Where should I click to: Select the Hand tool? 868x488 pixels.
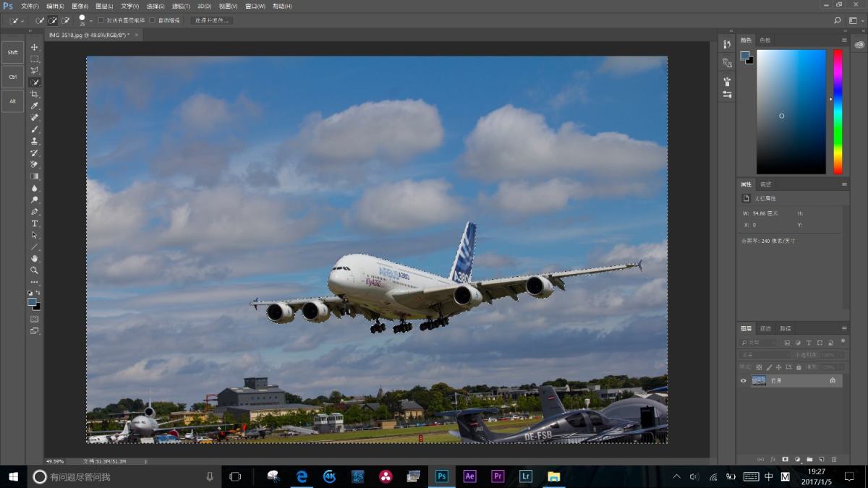click(34, 258)
